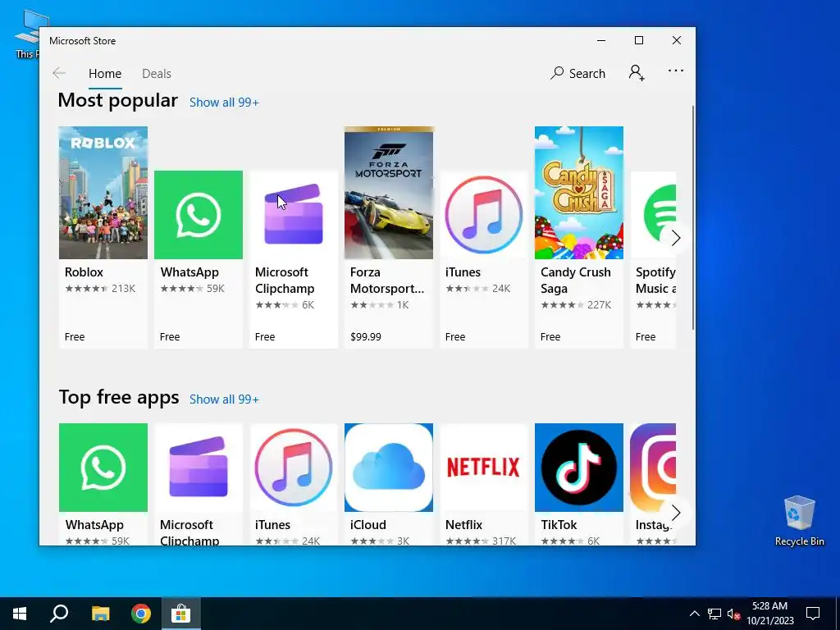Launch Google Chrome from taskbar

141,614
